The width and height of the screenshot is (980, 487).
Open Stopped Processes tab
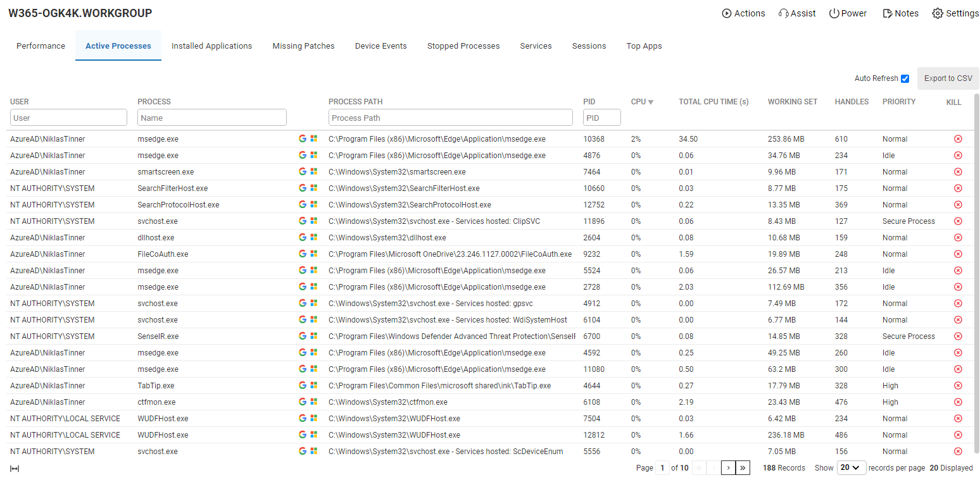(463, 46)
